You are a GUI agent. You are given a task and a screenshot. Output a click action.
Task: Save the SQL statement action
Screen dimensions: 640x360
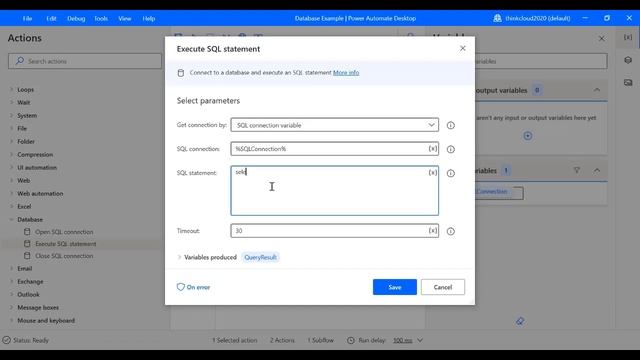tap(395, 287)
